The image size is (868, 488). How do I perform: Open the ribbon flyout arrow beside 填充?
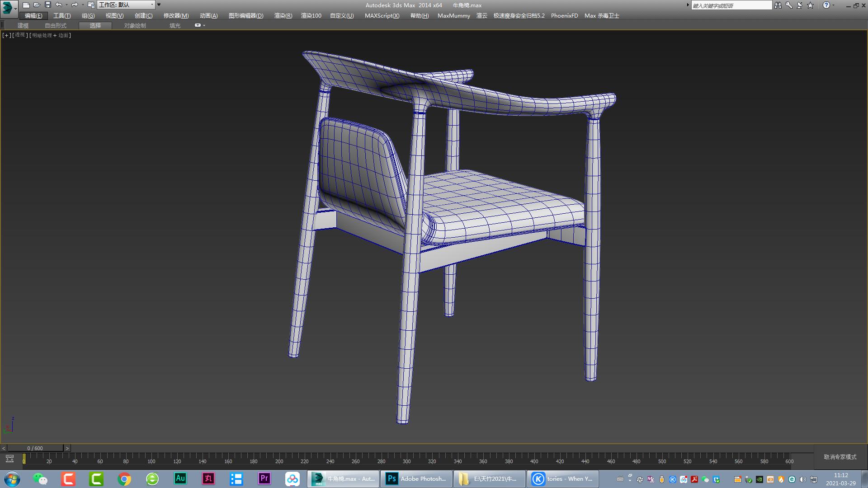pos(199,25)
